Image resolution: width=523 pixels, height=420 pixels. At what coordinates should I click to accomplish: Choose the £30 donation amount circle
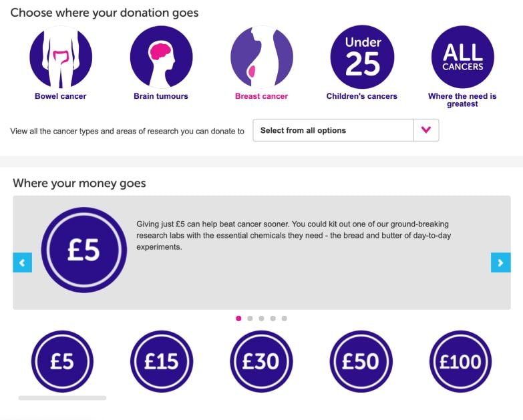[261, 361]
